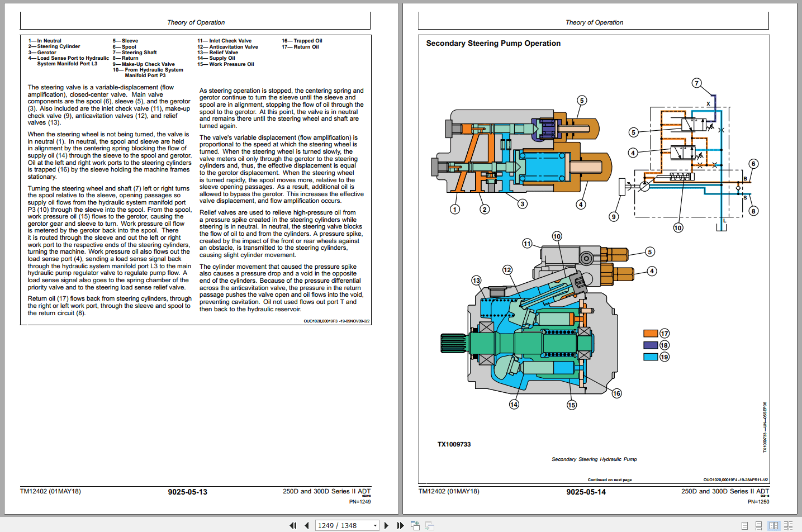Click '250D and 300D Series II ADT' on right page
Image resolution: width=802 pixels, height=532 pixels.
(x=725, y=491)
